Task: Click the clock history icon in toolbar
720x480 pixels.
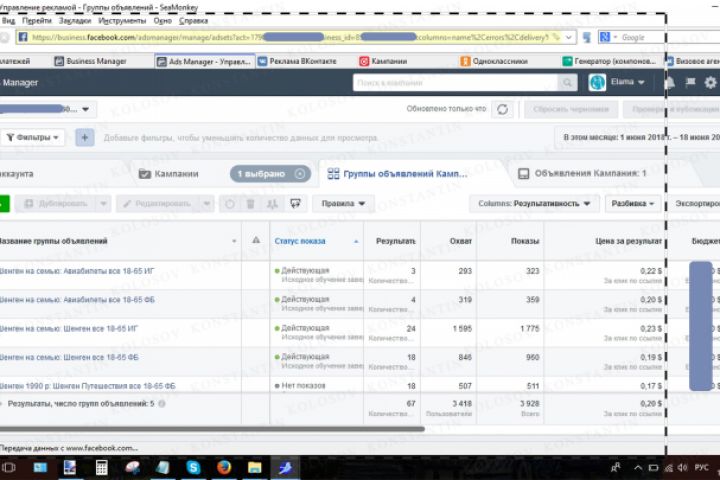Action: coord(230,203)
